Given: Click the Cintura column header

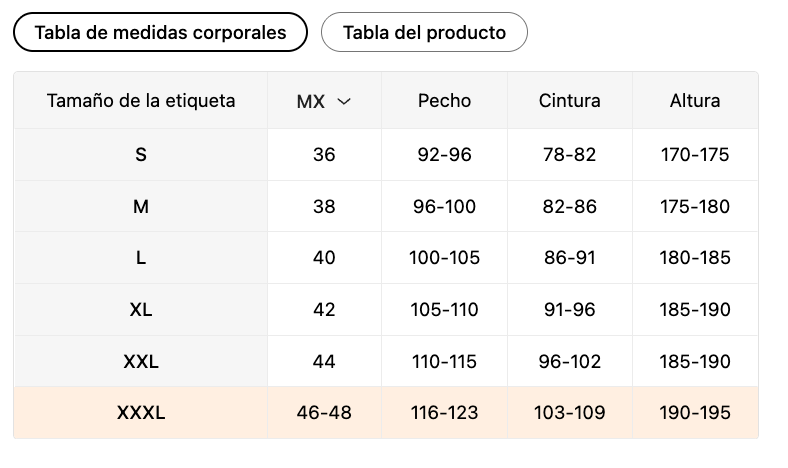Looking at the screenshot, I should [569, 101].
